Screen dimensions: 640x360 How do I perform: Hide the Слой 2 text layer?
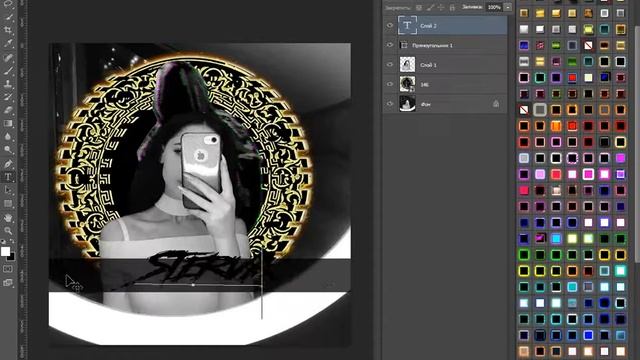click(390, 25)
